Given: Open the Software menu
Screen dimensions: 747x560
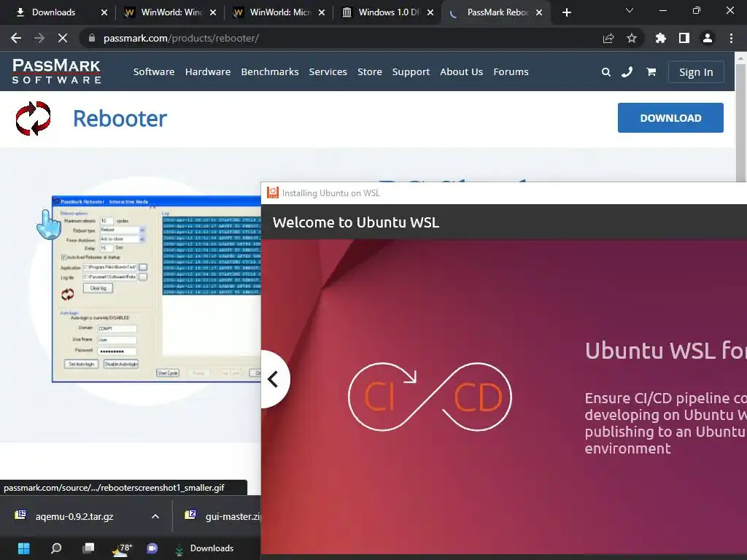Looking at the screenshot, I should pos(154,72).
